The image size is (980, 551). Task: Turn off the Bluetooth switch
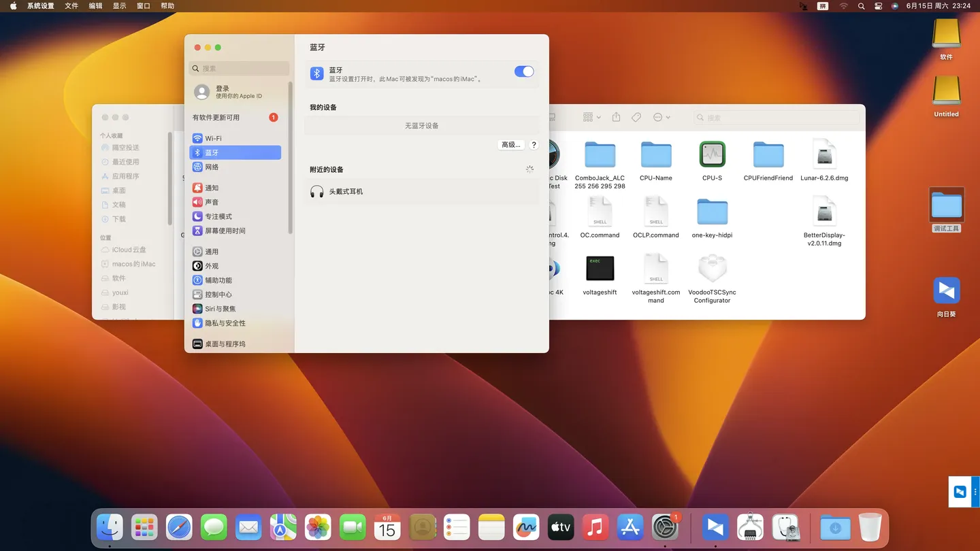tap(524, 71)
